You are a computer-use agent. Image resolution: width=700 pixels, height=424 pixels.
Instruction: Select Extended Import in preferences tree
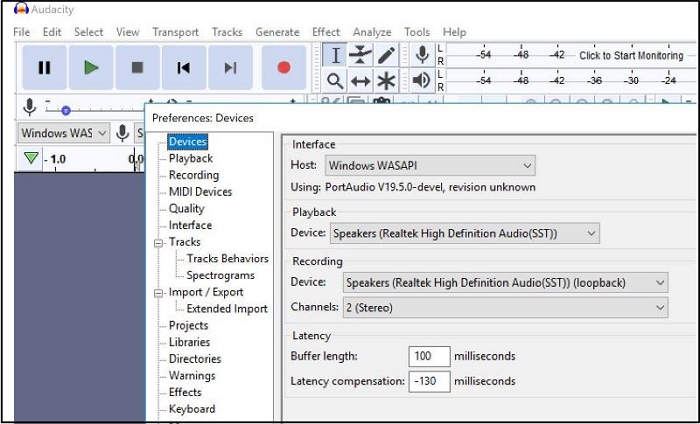(x=227, y=309)
